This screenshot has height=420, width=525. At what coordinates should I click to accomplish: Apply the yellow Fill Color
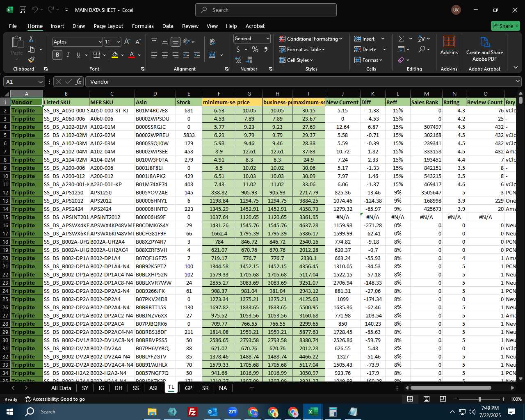click(x=115, y=55)
